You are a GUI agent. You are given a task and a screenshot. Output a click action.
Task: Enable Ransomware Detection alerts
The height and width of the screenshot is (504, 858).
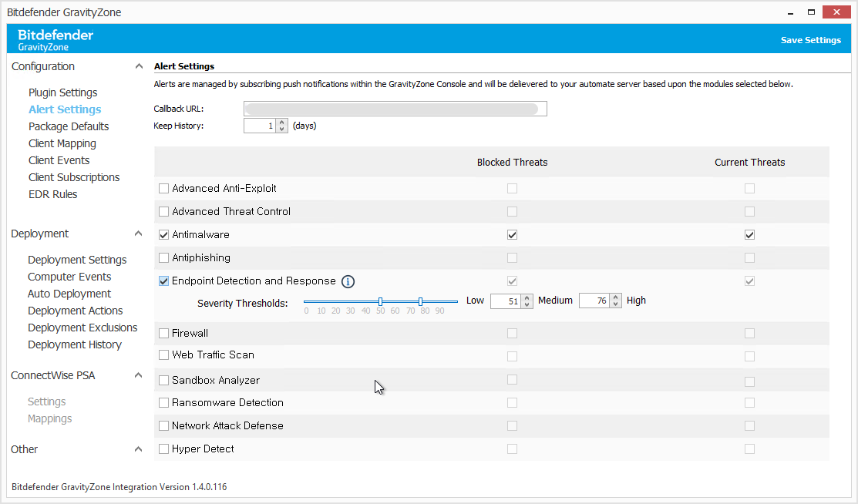pyautogui.click(x=163, y=402)
